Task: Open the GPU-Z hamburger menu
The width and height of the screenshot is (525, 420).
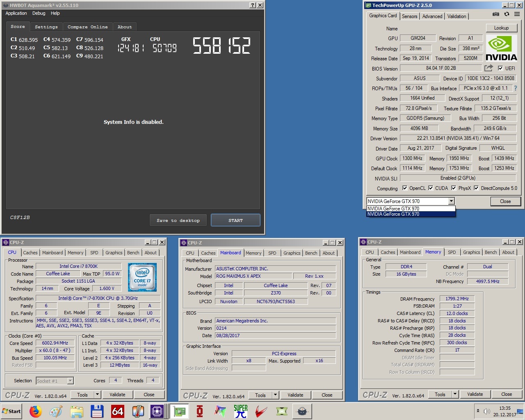Action: [517, 14]
